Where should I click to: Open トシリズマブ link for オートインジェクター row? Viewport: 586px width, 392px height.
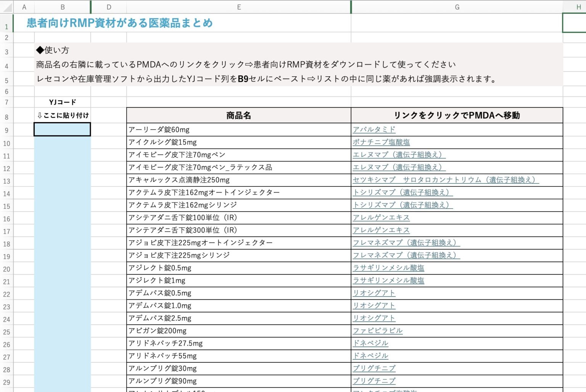pyautogui.click(x=402, y=192)
